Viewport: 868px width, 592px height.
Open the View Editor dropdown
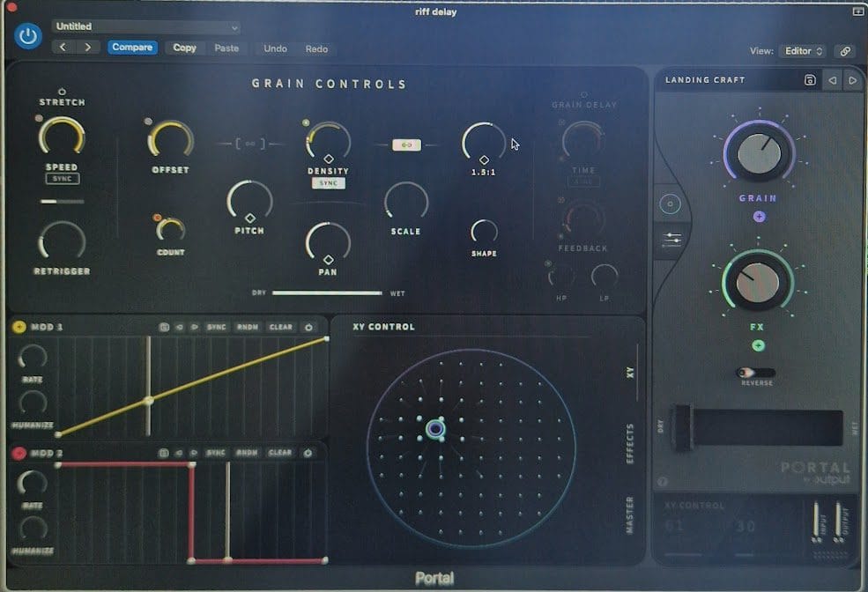pyautogui.click(x=802, y=51)
